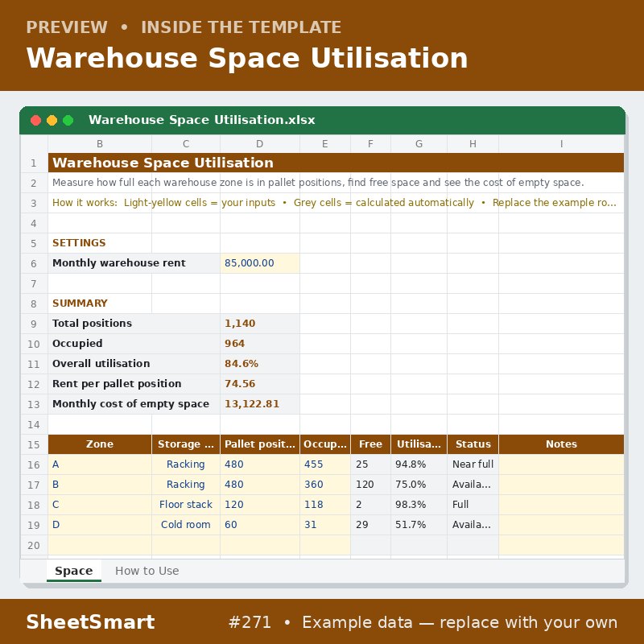Screen dimensions: 644x644
Task: Switch to the How to Use sheet tab
Action: click(147, 571)
